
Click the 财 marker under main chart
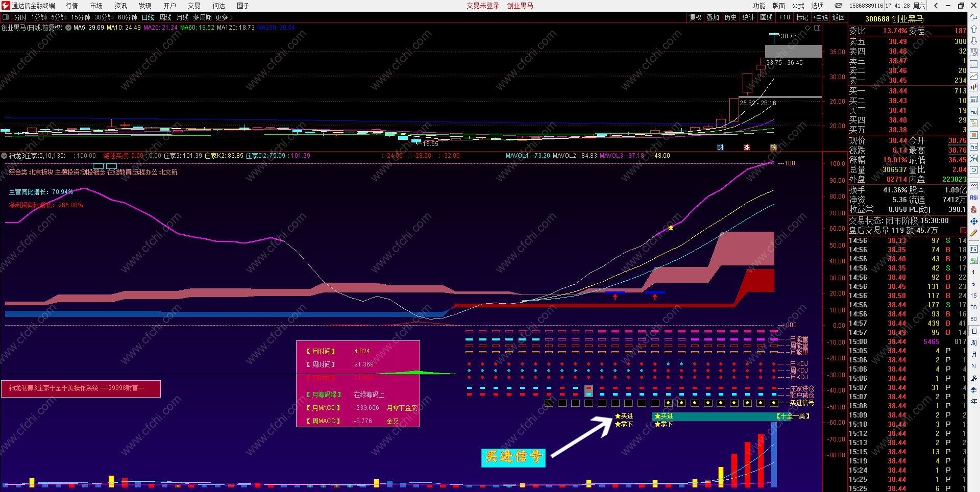pyautogui.click(x=720, y=147)
